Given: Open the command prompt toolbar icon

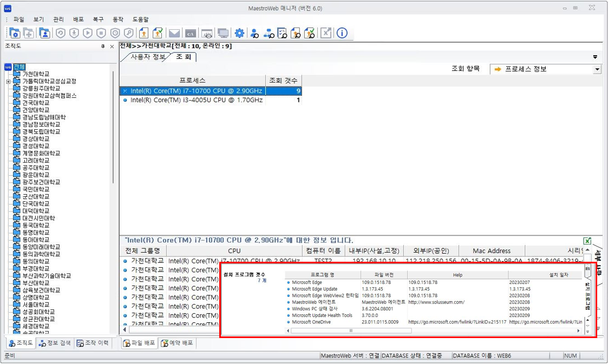Looking at the screenshot, I should (190, 33).
